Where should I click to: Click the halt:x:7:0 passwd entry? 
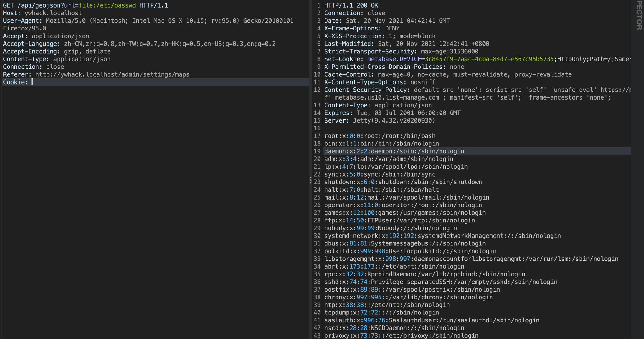click(381, 190)
